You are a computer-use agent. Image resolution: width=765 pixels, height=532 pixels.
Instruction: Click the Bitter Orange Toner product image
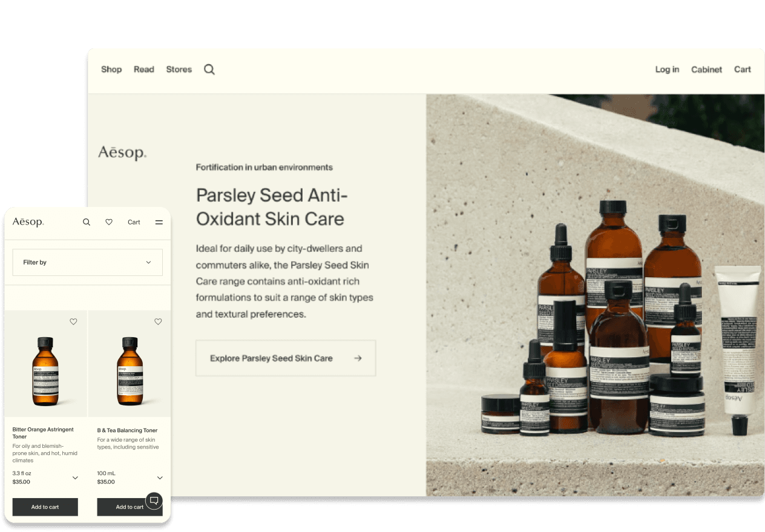click(45, 371)
